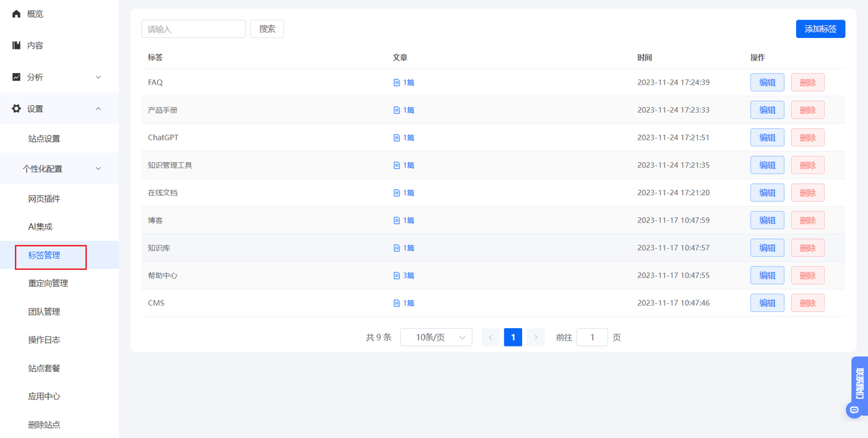Open 应用中心 in sidebar

tap(44, 397)
